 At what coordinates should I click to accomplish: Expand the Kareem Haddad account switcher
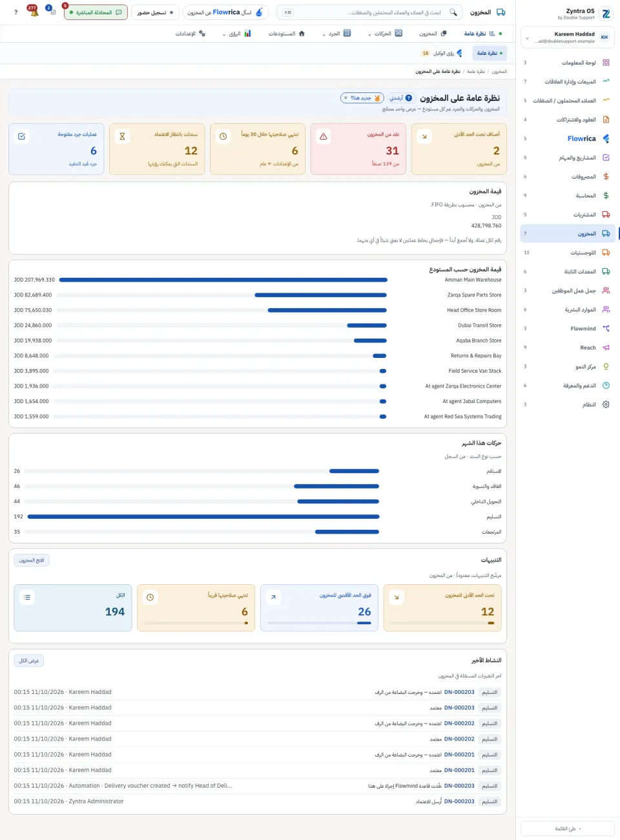pyautogui.click(x=568, y=37)
